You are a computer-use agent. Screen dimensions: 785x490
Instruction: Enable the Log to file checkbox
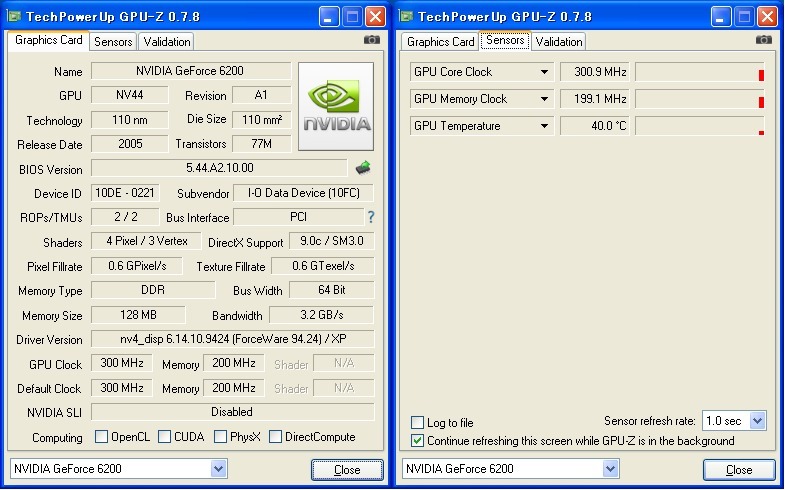(417, 422)
